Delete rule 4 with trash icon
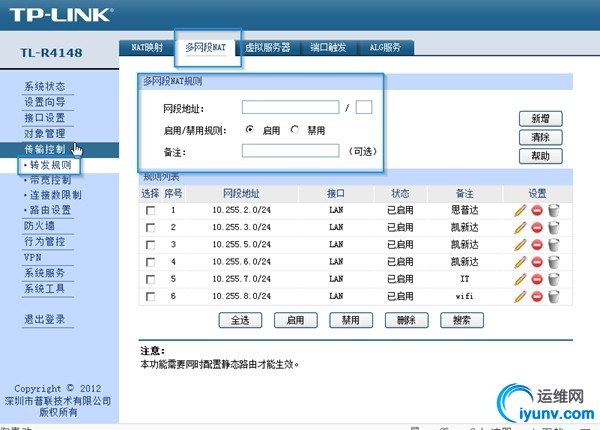The height and width of the screenshot is (430, 600). [x=554, y=262]
